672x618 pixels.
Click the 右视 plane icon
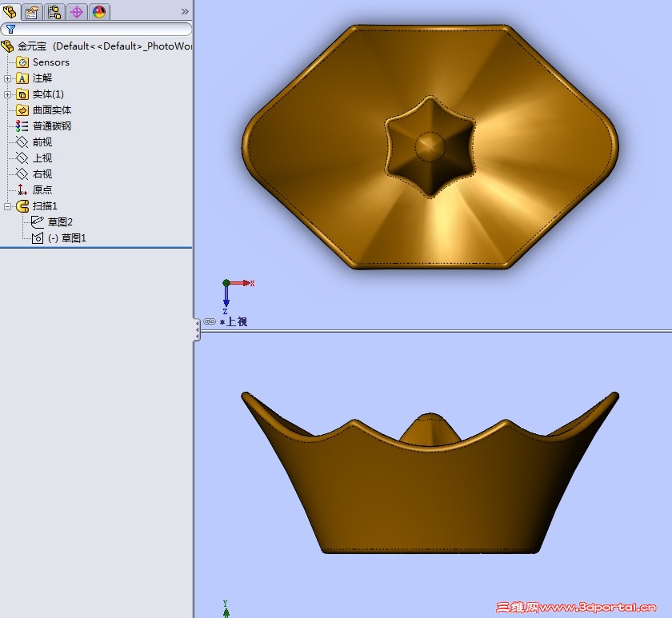pos(22,173)
